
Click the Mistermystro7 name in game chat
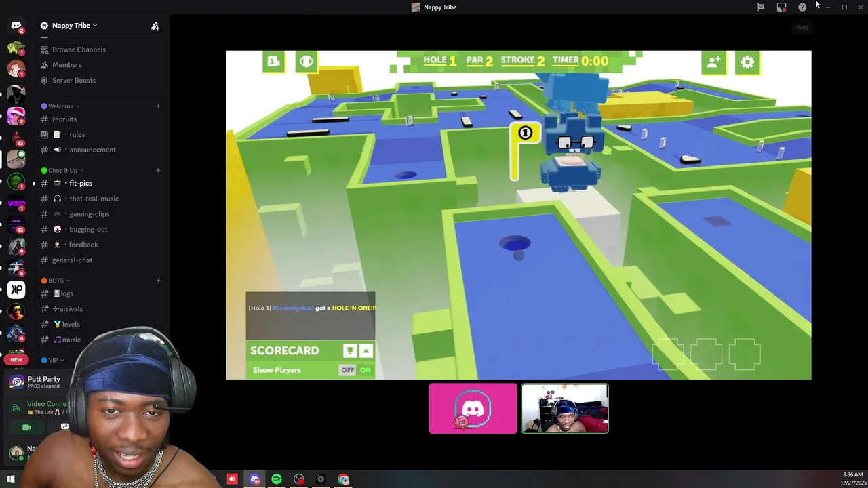[x=293, y=308]
